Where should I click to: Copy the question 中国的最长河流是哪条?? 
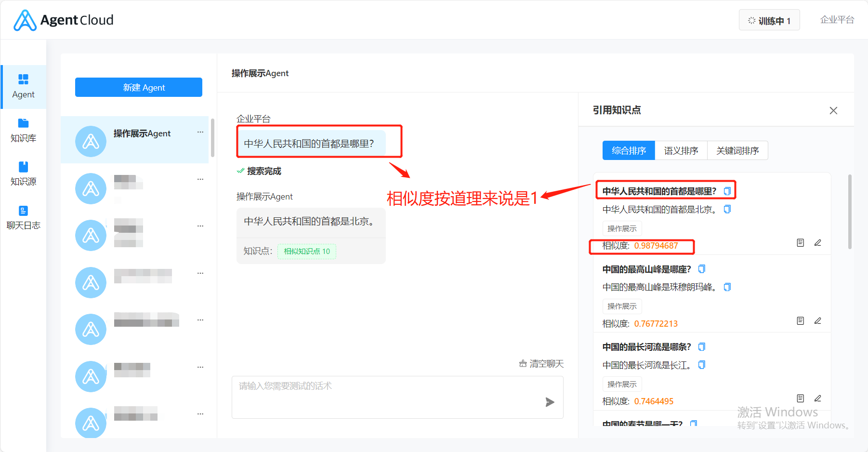click(702, 346)
